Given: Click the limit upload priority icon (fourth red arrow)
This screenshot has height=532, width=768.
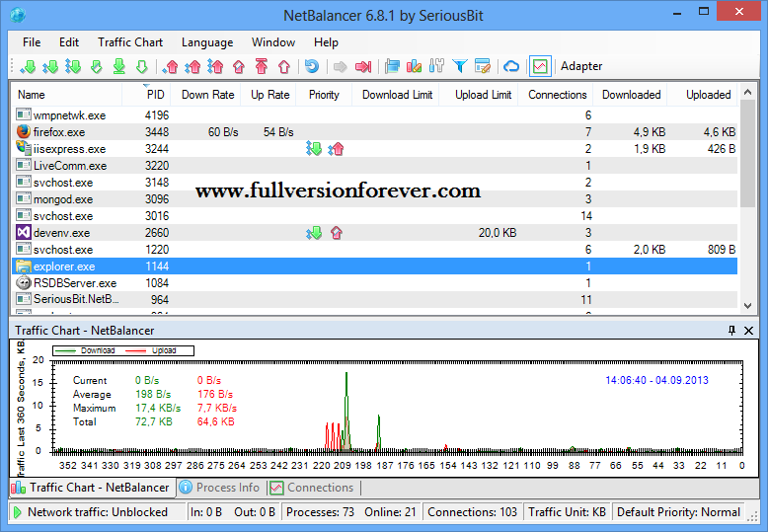Looking at the screenshot, I should click(x=239, y=66).
